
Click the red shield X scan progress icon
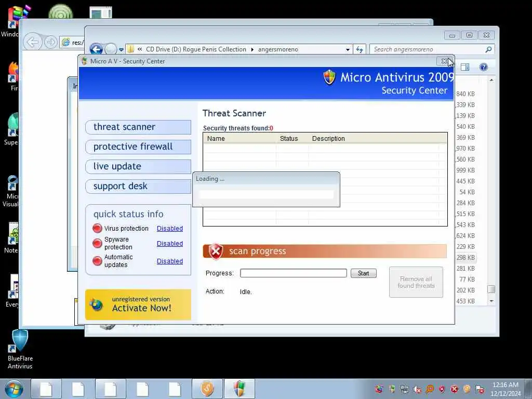pyautogui.click(x=216, y=251)
